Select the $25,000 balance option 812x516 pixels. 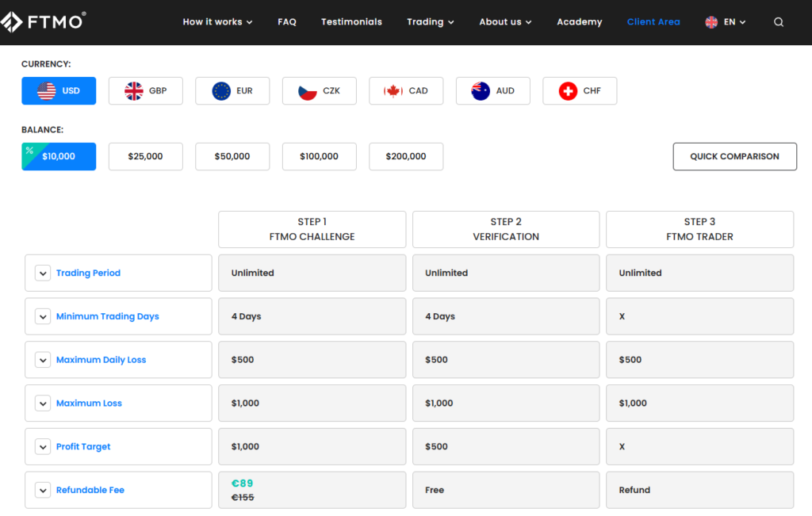[x=146, y=157]
